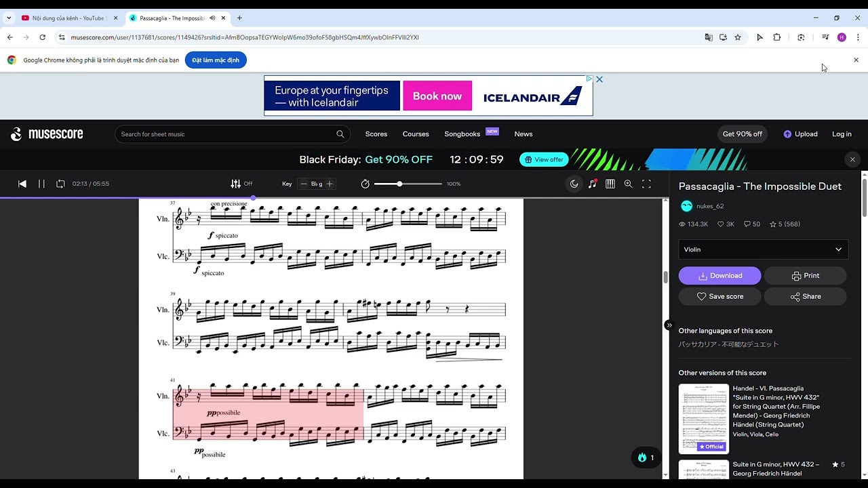This screenshot has width=868, height=488.
Task: Raise the key with the plus button
Action: [330, 184]
